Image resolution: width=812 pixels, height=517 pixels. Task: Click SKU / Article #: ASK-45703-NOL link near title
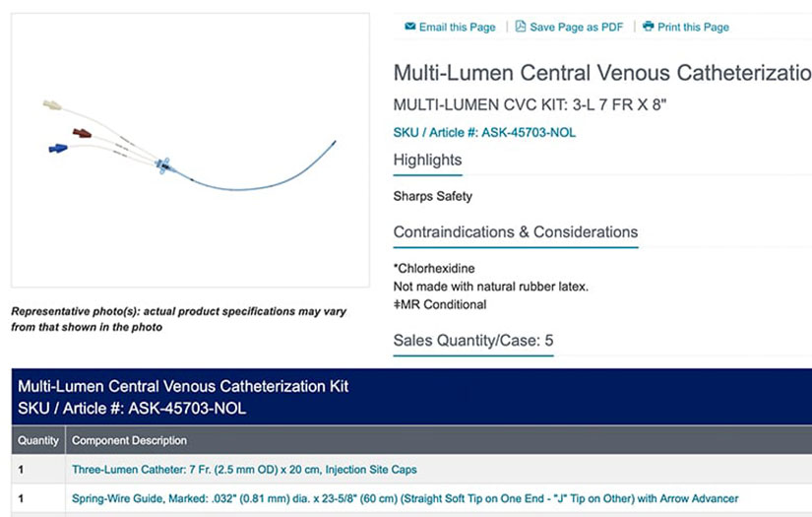(x=484, y=133)
